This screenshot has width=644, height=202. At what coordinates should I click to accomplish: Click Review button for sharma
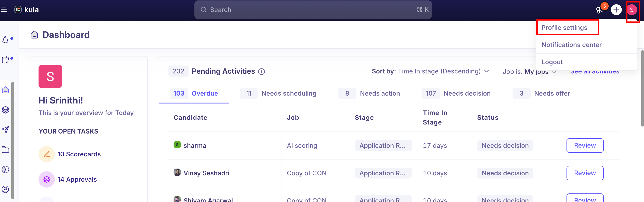[585, 145]
